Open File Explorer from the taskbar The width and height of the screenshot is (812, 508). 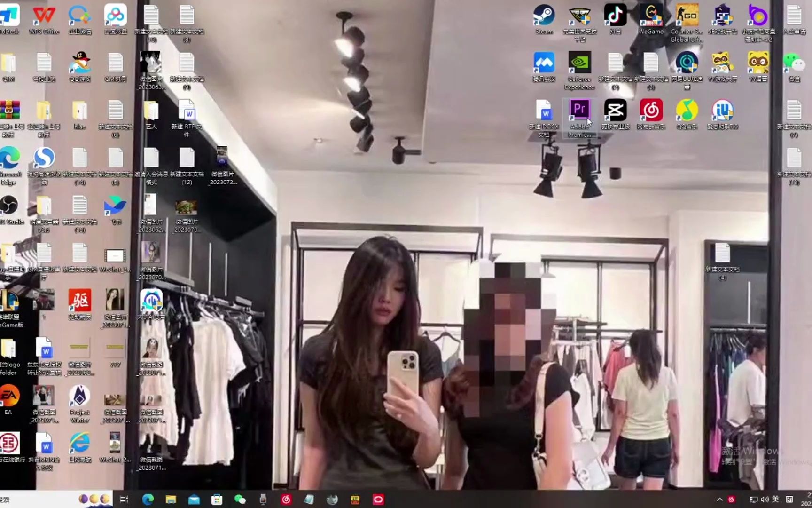(171, 500)
